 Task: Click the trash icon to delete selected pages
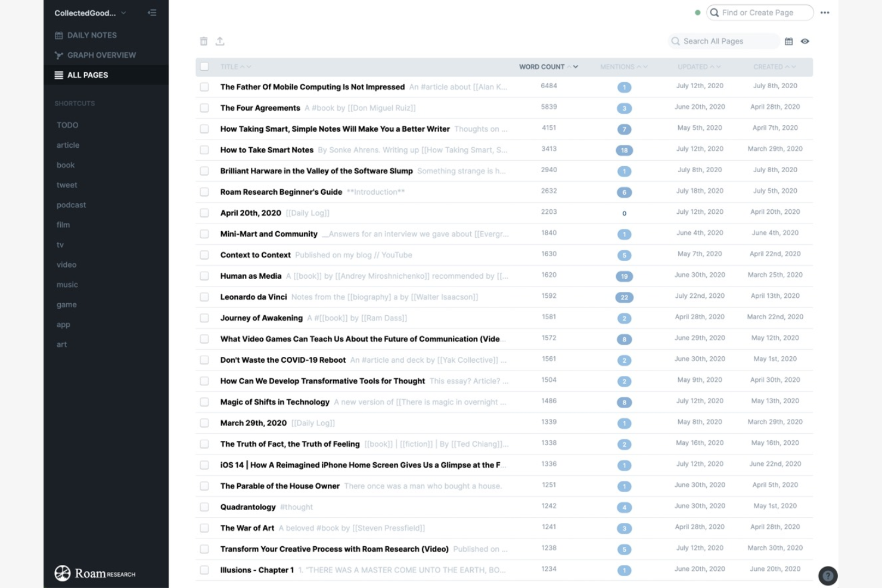203,41
